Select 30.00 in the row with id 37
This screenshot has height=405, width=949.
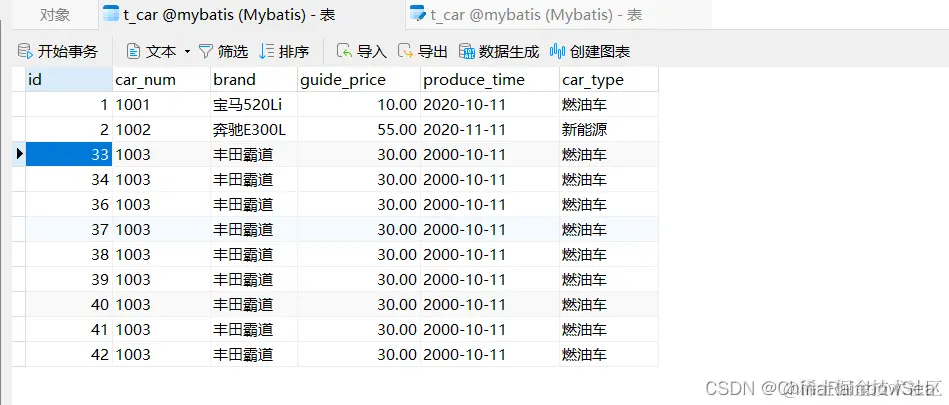(359, 229)
